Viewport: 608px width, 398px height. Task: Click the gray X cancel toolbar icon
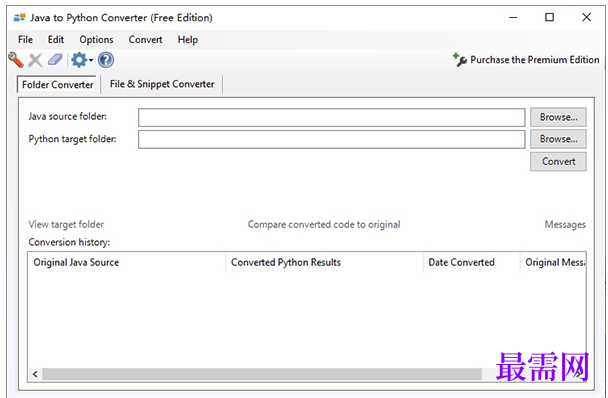coord(35,60)
